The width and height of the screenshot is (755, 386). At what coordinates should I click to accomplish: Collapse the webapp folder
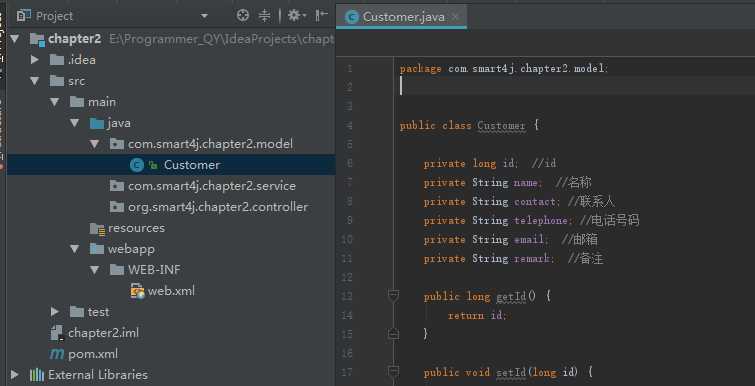click(x=74, y=249)
